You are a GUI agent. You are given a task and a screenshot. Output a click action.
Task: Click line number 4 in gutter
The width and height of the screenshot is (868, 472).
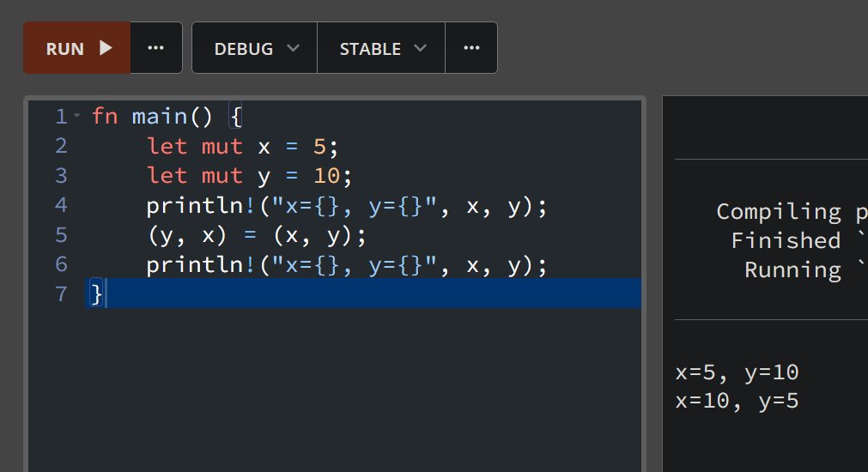(x=61, y=205)
